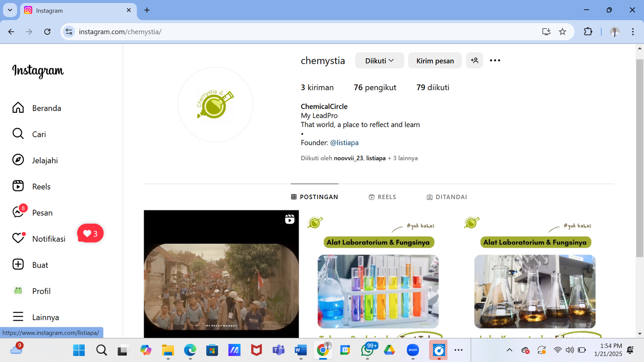Close the Instagram tab
The image size is (644, 362).
pos(129,10)
